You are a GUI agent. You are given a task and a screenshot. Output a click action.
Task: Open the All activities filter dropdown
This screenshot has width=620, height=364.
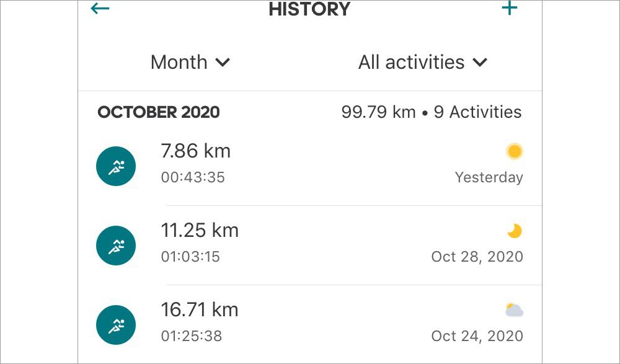click(x=423, y=62)
